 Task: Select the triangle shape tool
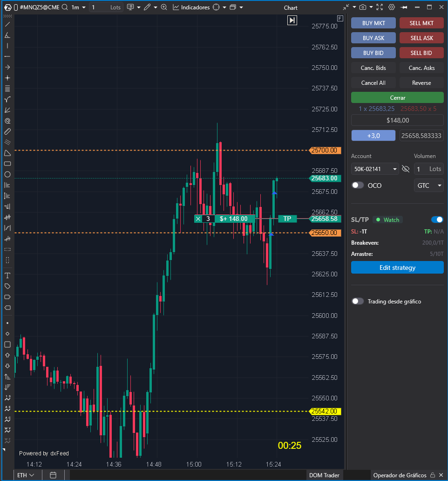click(7, 153)
